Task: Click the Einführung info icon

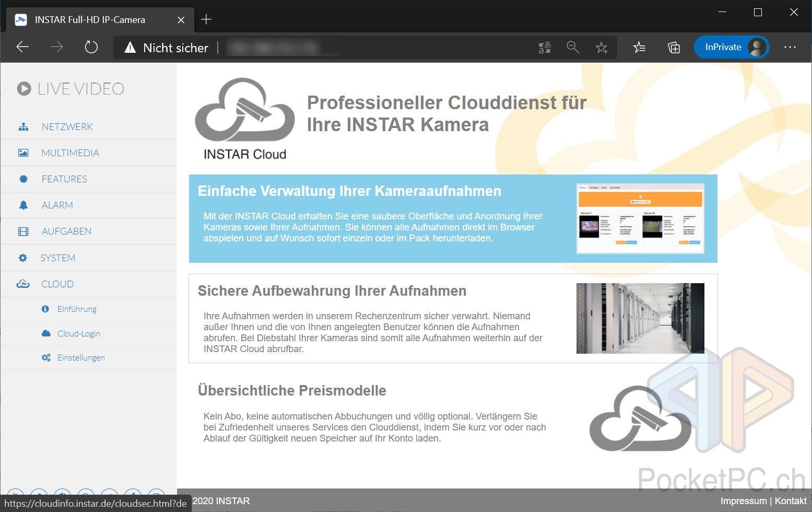Action: pos(45,309)
